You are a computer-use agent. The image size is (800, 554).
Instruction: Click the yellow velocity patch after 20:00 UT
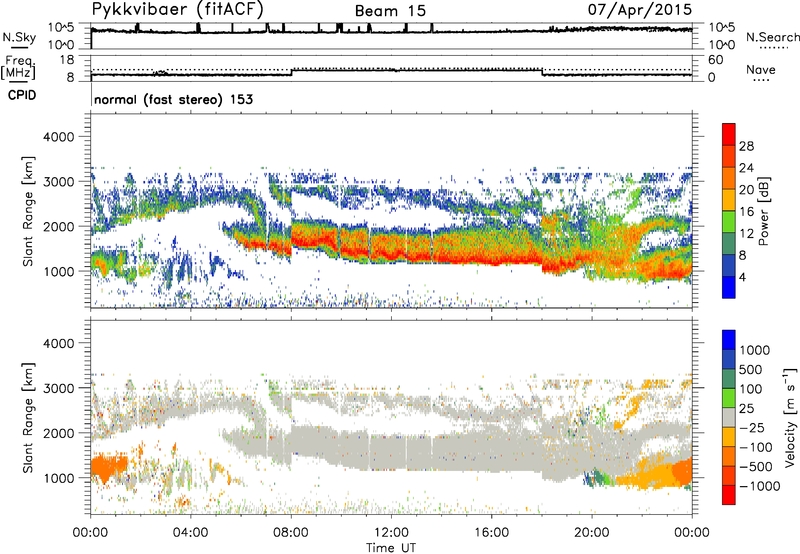click(x=645, y=474)
